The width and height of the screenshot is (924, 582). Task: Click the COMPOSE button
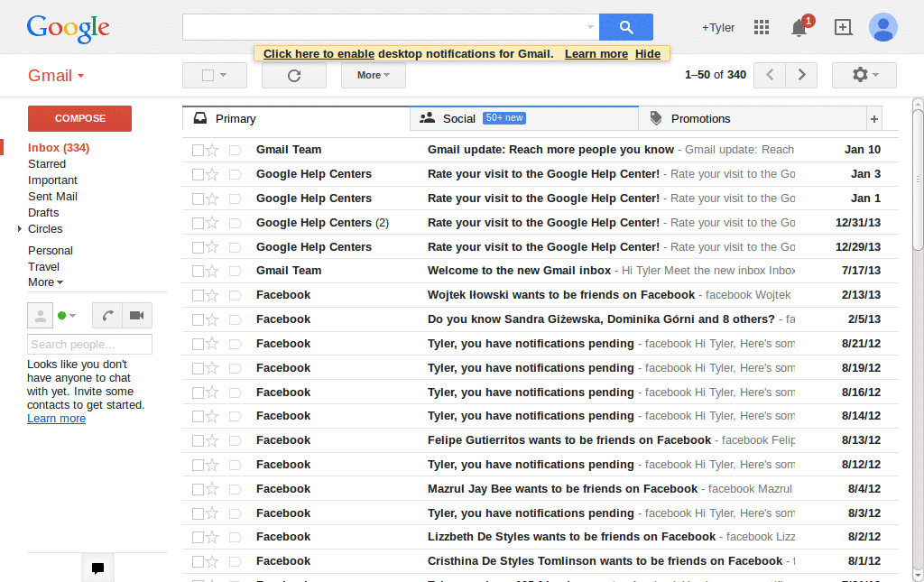[79, 118]
